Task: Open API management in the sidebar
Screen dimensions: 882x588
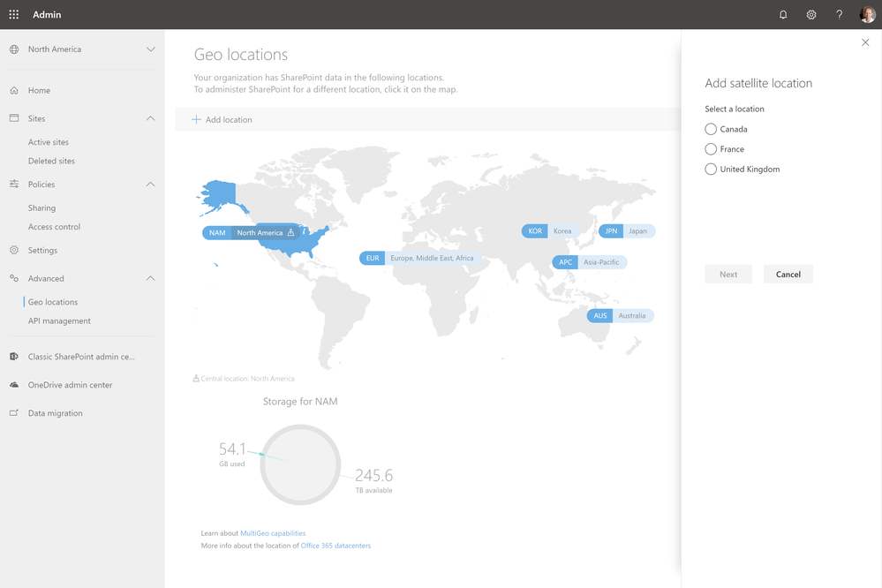Action: 59,320
